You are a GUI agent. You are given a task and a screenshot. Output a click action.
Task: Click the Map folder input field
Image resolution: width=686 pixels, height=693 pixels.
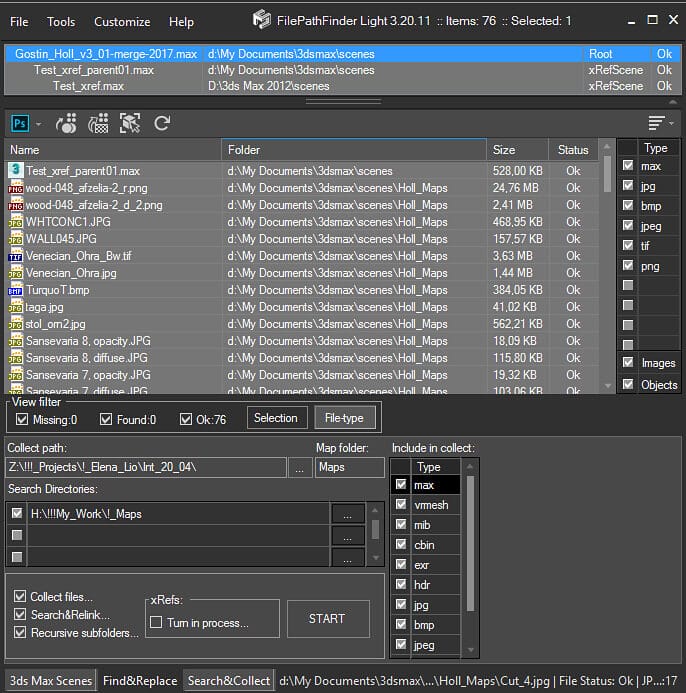[x=349, y=468]
